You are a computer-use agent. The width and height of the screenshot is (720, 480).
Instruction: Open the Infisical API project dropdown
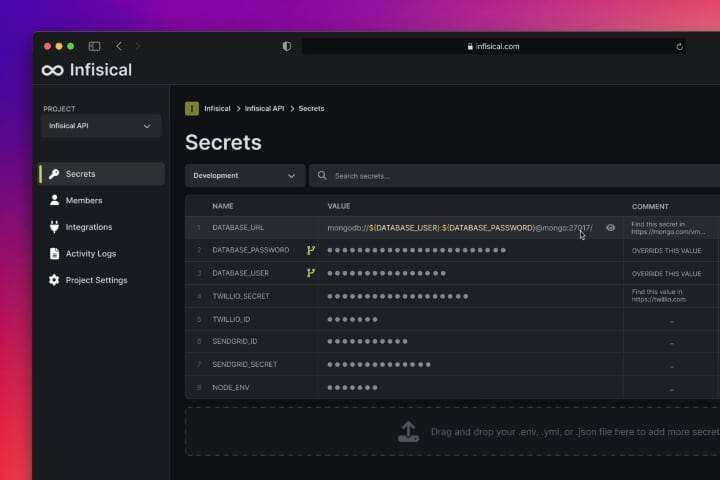pos(101,126)
